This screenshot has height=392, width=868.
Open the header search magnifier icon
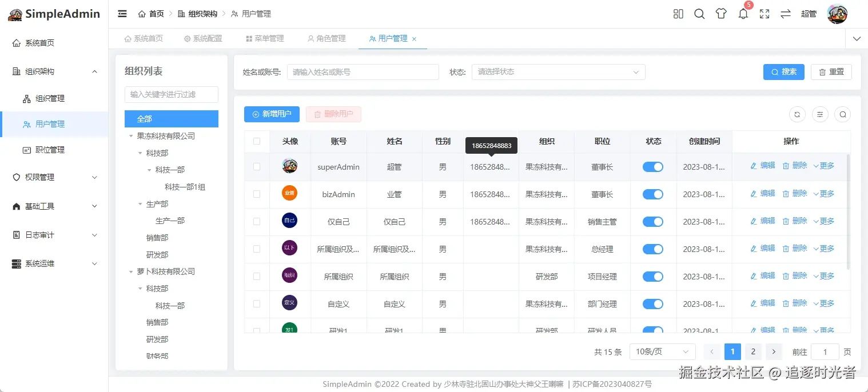699,14
